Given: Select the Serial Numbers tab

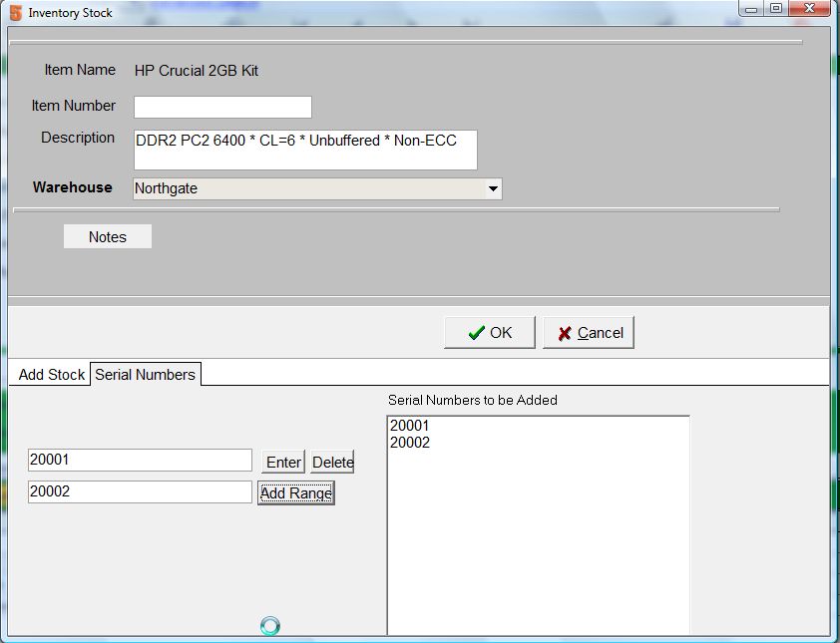Looking at the screenshot, I should click(146, 374).
